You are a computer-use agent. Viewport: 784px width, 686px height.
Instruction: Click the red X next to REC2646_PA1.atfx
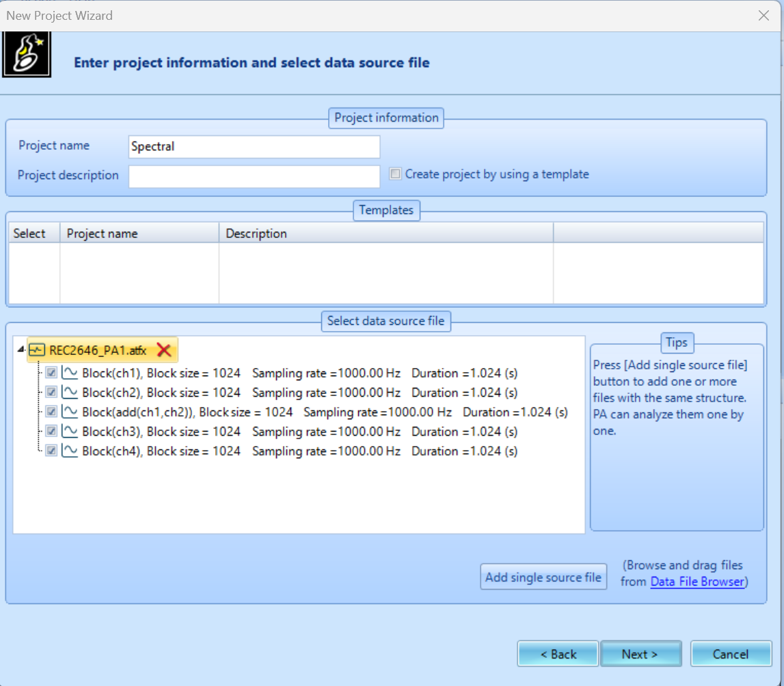[x=164, y=351]
